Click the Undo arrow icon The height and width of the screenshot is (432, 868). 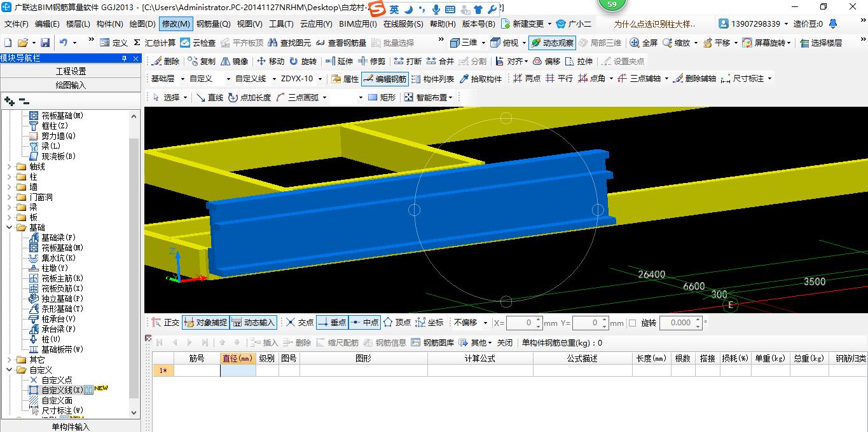tap(64, 43)
